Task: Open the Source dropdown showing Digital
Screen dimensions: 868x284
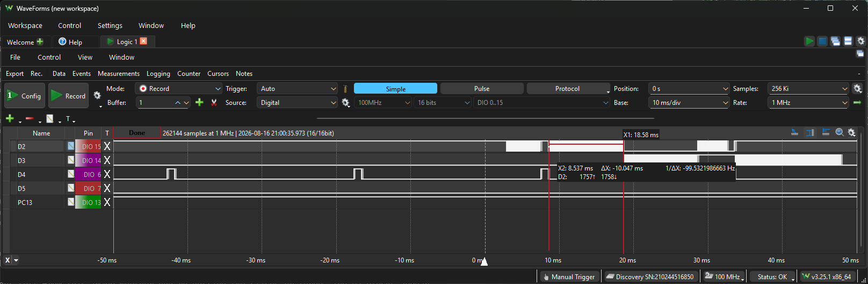Action: (297, 102)
